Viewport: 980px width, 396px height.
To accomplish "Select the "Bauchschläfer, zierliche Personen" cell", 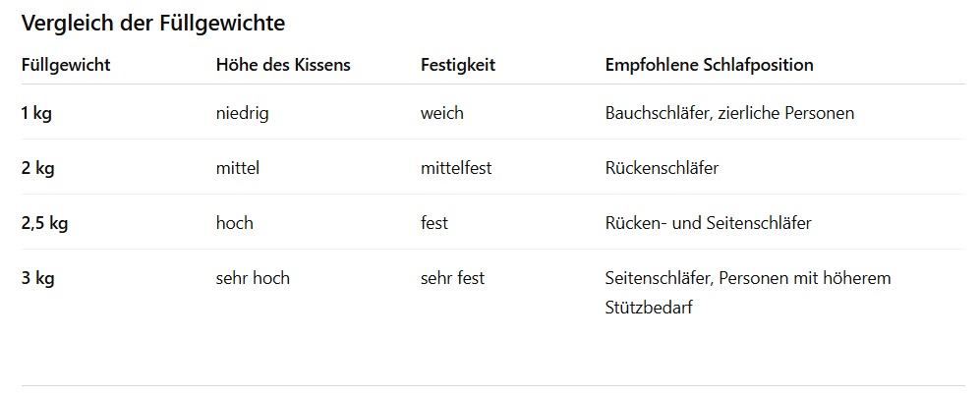I will [729, 113].
